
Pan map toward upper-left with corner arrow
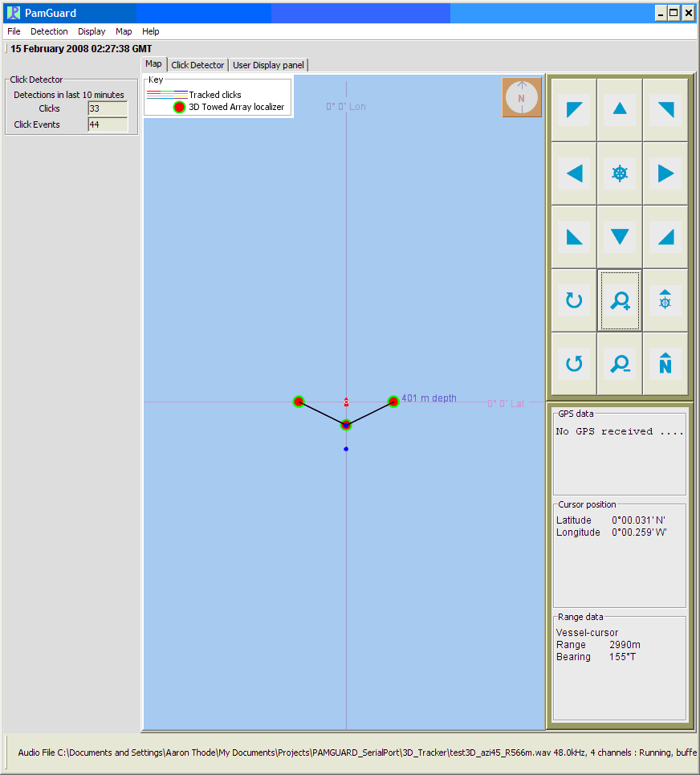[573, 110]
